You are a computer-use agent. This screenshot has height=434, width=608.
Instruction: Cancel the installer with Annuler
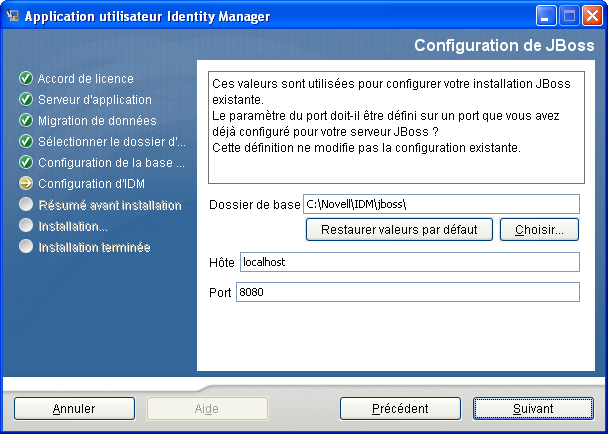[x=74, y=409]
